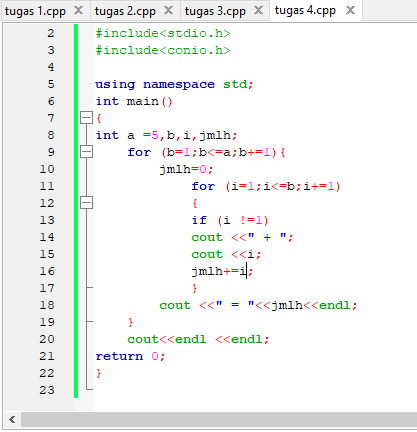Screen dimensions: 417x432
Task: Click on 'int a =5,b,i,jmlh;' declaration
Action: tap(166, 135)
